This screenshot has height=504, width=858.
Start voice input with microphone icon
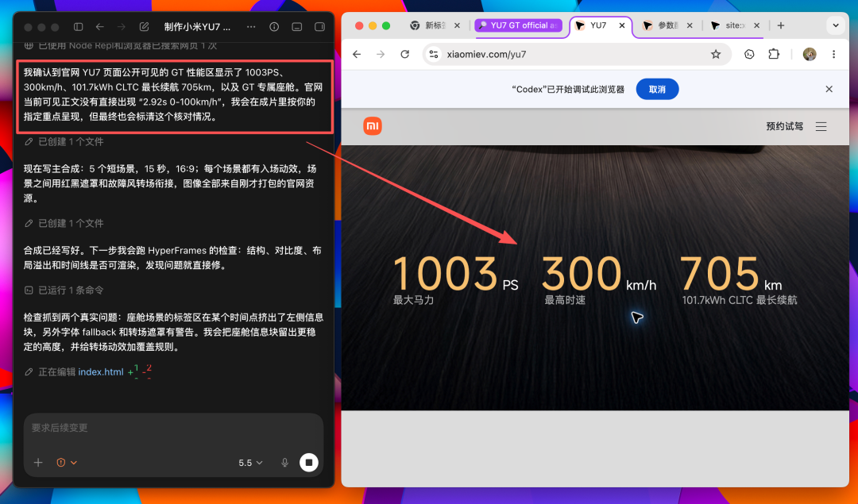coord(284,463)
